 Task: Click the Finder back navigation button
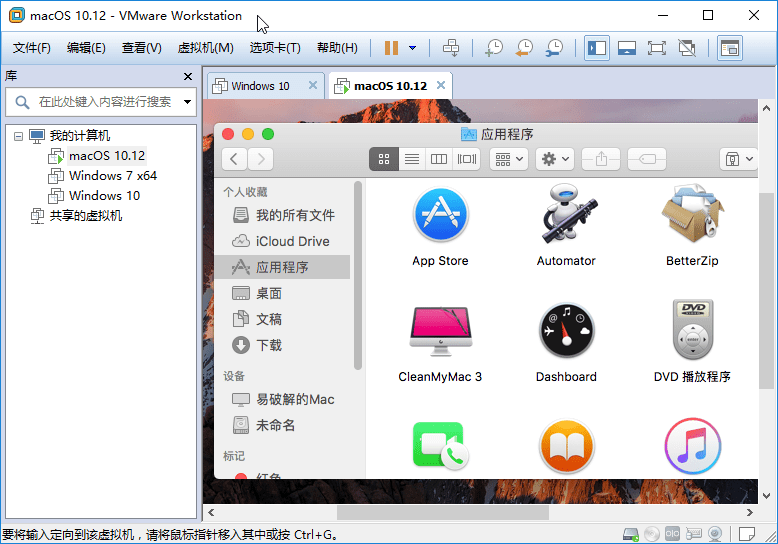coord(234,159)
